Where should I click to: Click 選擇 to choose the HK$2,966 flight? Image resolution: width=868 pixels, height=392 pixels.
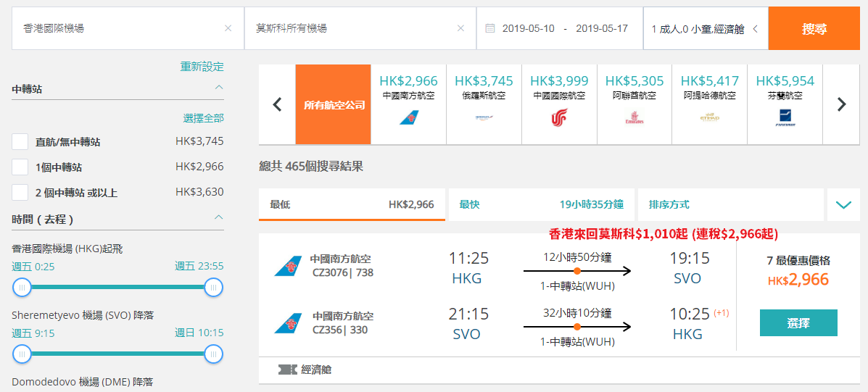tap(798, 323)
